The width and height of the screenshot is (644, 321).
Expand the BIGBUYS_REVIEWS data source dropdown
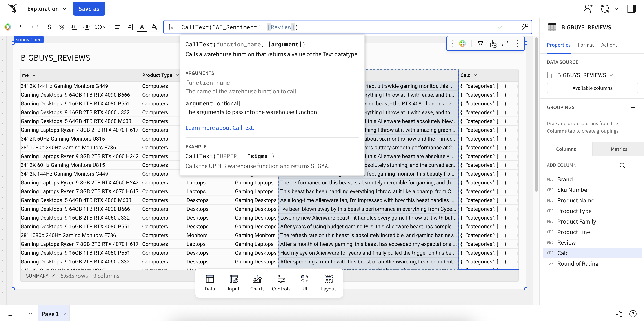(x=611, y=75)
